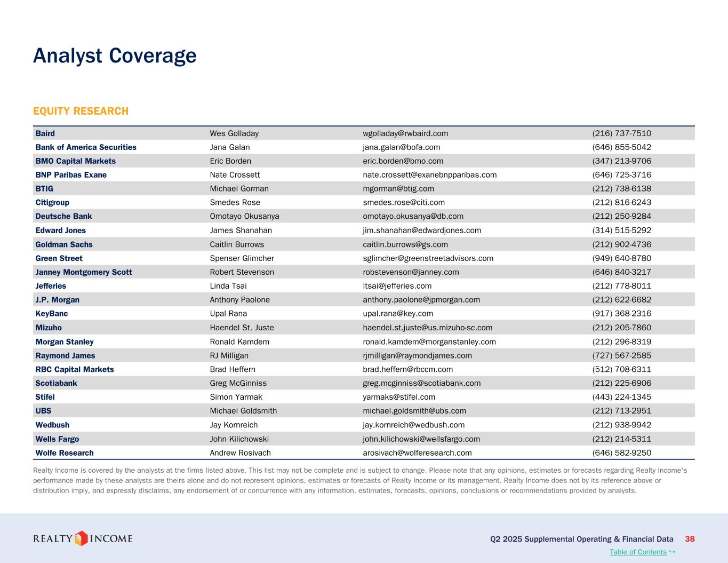The height and width of the screenshot is (563, 728).
Task: Click page number 38
Action: click(690, 539)
